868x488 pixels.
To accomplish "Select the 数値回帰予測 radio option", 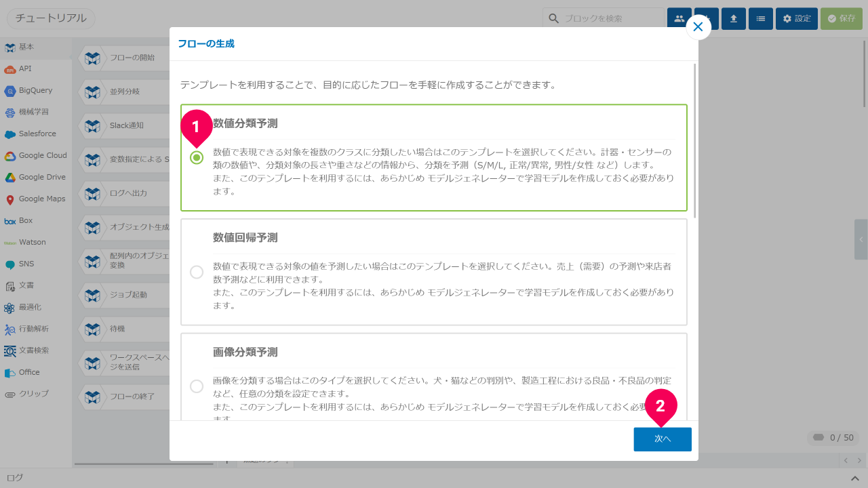I will pyautogui.click(x=197, y=272).
